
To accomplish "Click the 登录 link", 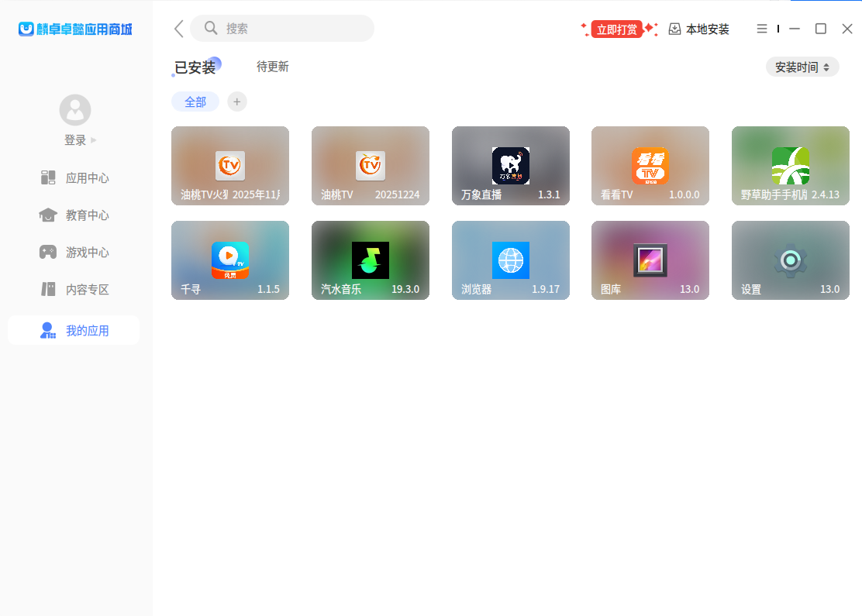I will (x=75, y=140).
